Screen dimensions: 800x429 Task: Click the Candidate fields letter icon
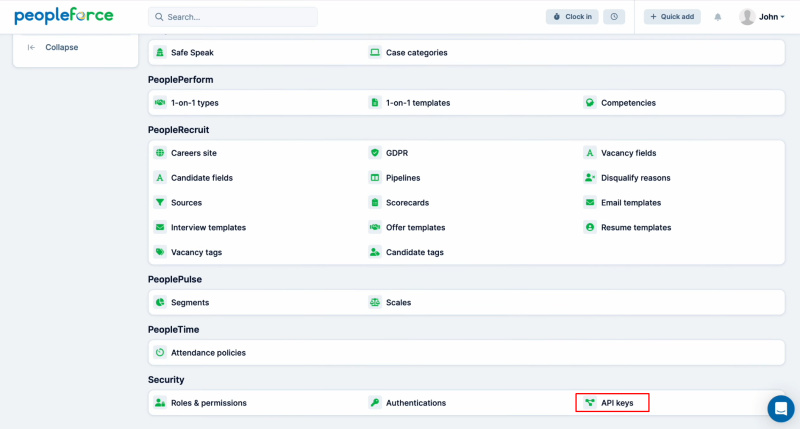coord(160,178)
